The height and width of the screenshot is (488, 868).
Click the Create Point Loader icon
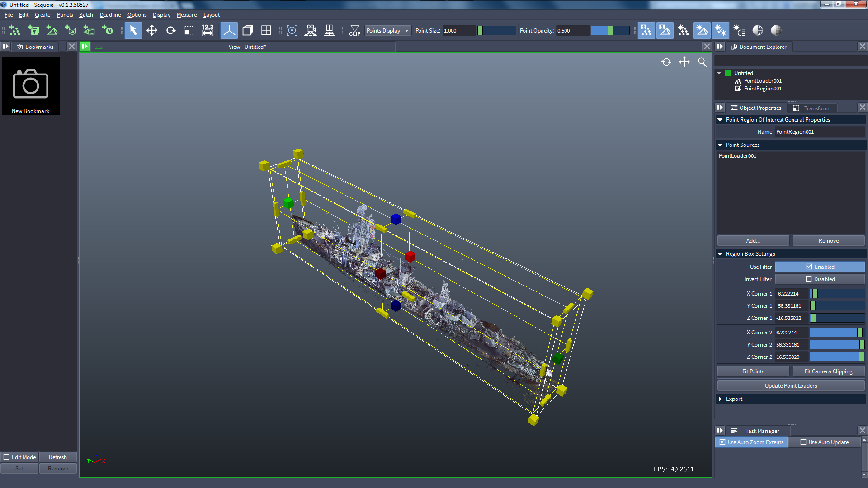[x=14, y=30]
